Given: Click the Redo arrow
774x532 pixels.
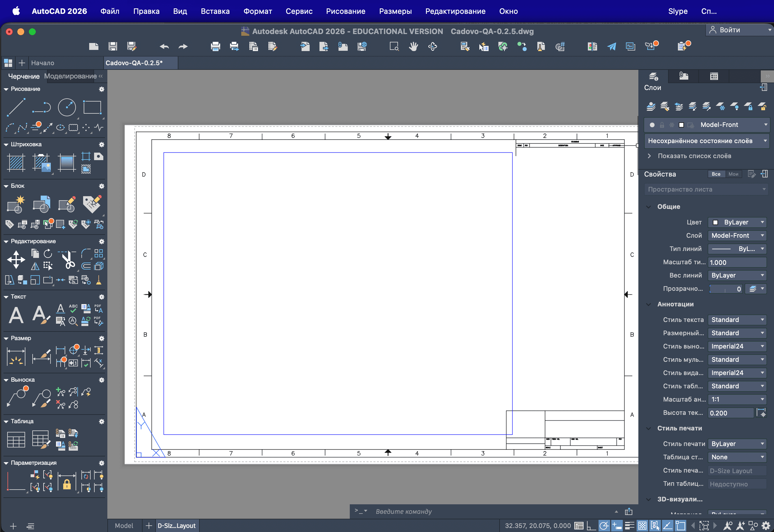Looking at the screenshot, I should click(x=183, y=46).
